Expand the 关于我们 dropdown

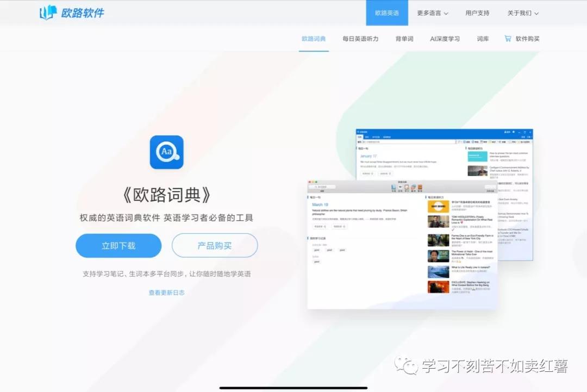[x=523, y=13]
